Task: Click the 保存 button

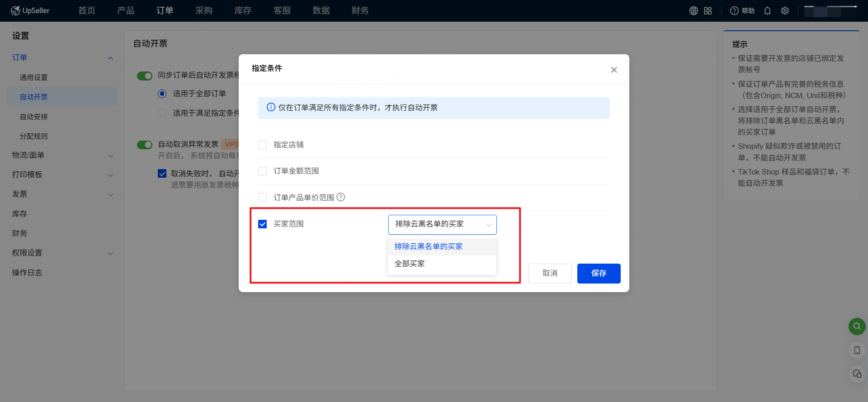Action: pyautogui.click(x=599, y=273)
